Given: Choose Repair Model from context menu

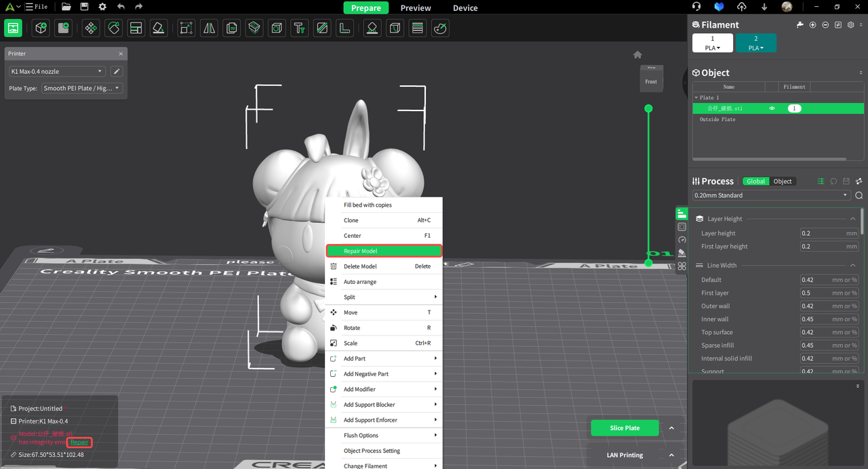Looking at the screenshot, I should [x=384, y=251].
